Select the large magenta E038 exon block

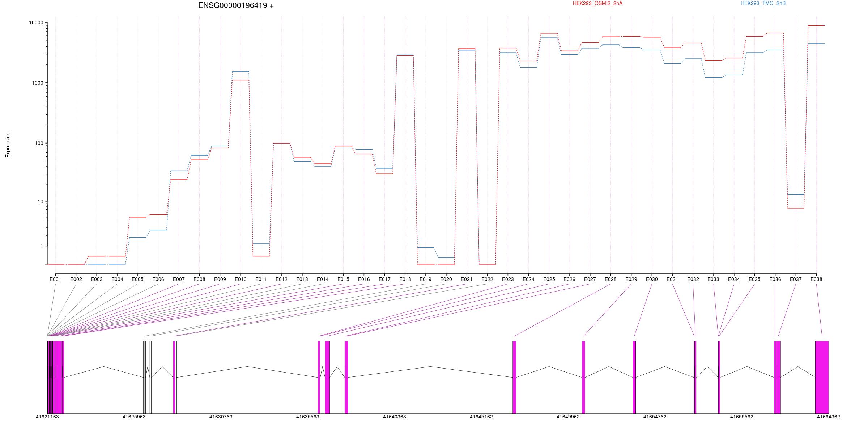click(x=822, y=377)
